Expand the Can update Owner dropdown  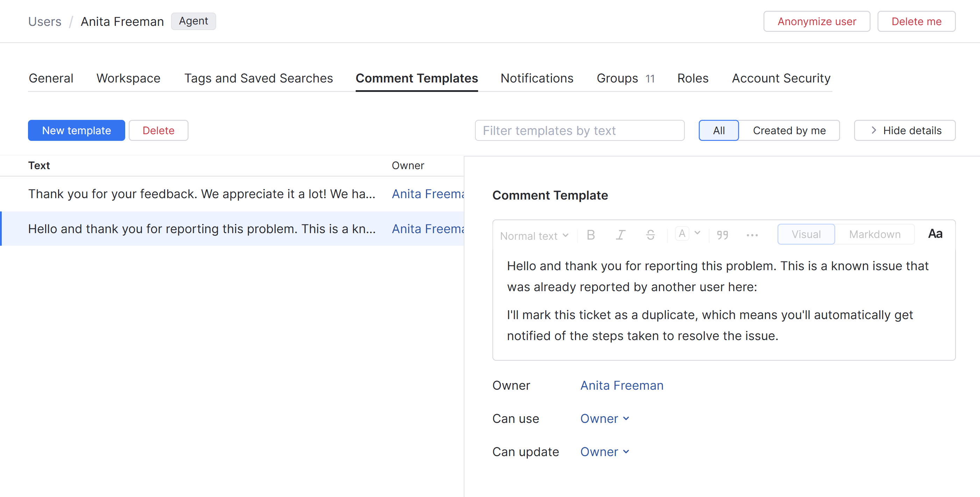coord(605,452)
